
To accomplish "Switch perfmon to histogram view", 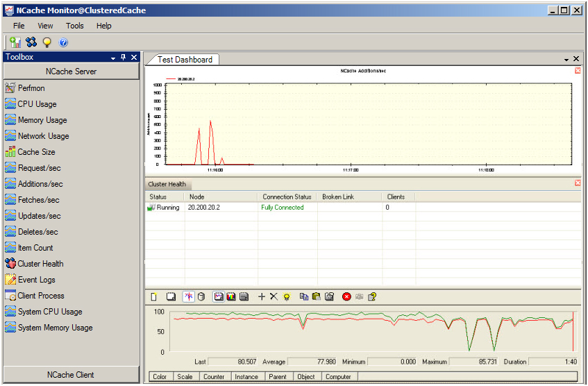I will click(x=231, y=297).
